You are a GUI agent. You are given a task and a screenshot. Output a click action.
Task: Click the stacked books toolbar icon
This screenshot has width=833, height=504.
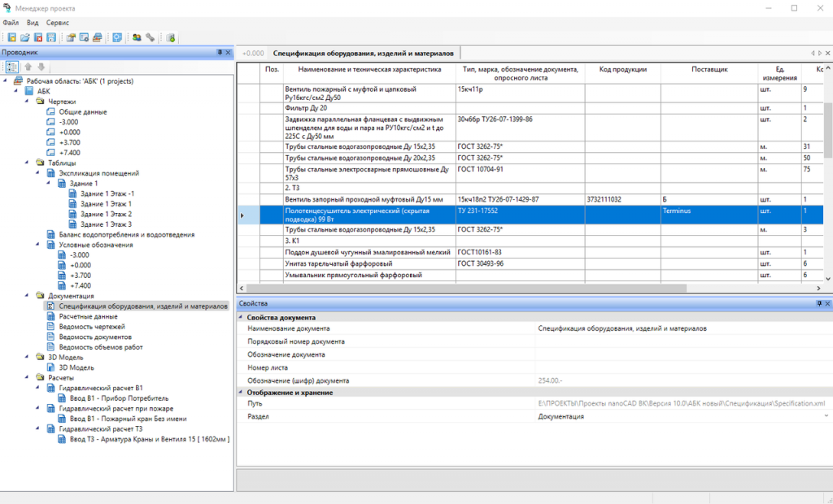pos(98,37)
